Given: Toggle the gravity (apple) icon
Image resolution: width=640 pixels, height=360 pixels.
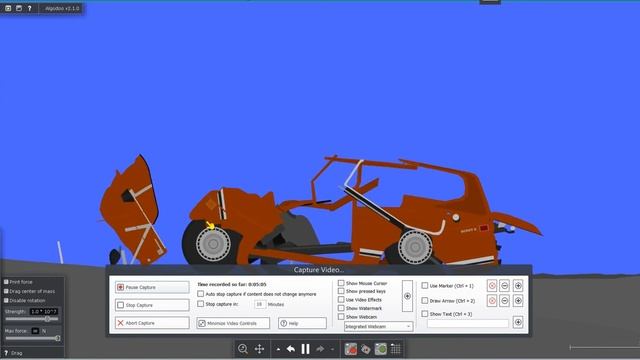Looking at the screenshot, I should [x=351, y=349].
